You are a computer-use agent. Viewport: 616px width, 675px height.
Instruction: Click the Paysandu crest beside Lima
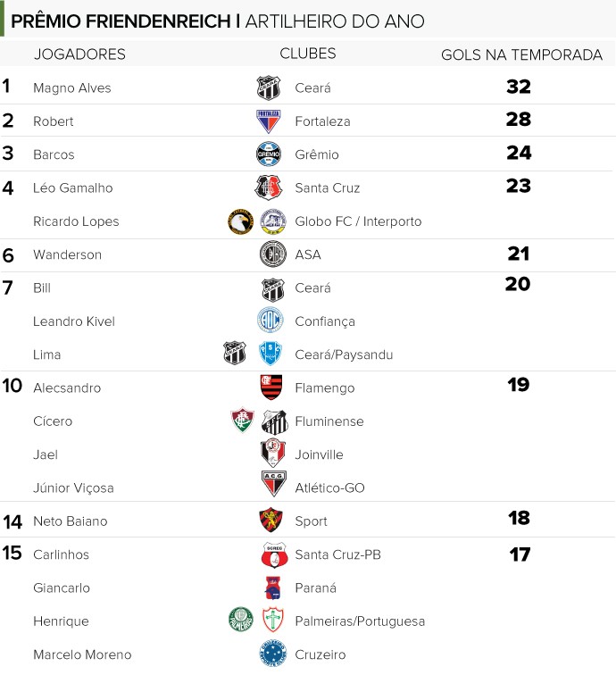point(271,353)
